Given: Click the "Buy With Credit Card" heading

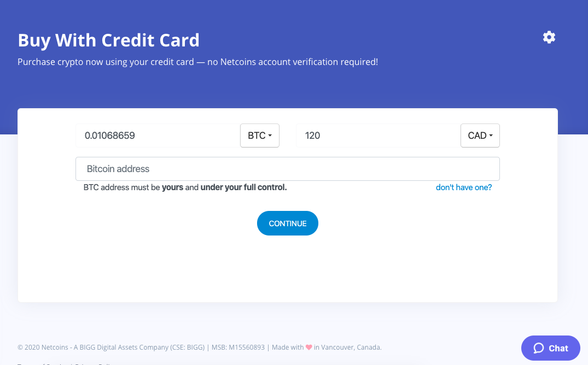Looking at the screenshot, I should (108, 40).
